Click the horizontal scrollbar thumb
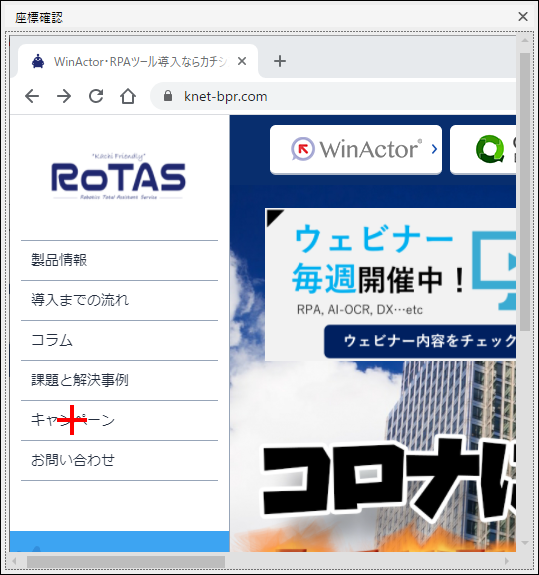The image size is (539, 575). 126,561
